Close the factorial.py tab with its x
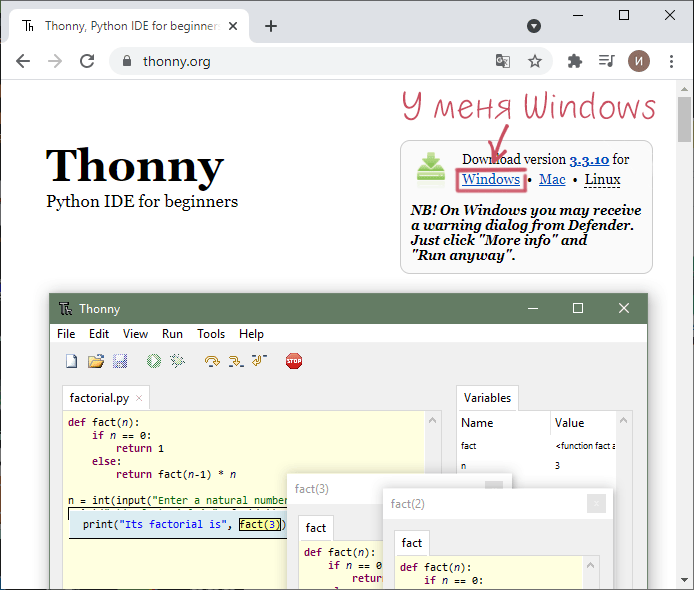Screen dimensions: 694x590 coord(139,398)
